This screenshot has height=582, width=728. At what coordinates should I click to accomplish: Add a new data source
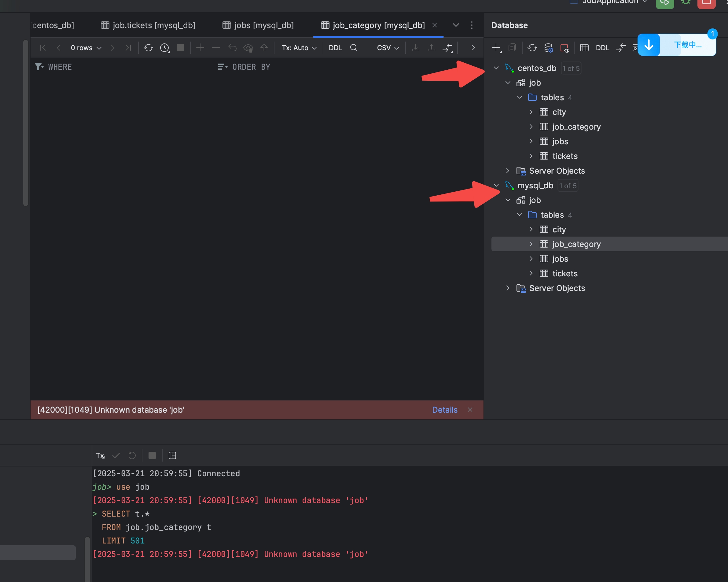[497, 48]
